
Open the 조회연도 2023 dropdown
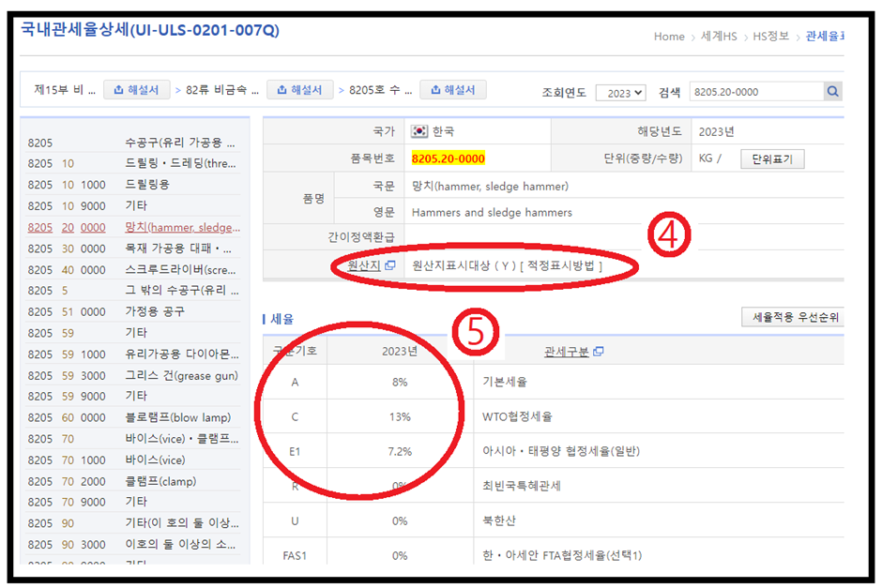pos(620,93)
